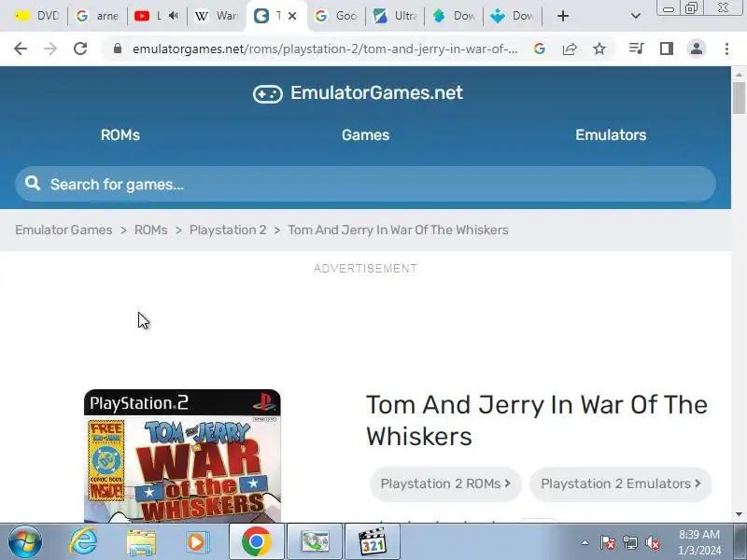The height and width of the screenshot is (560, 747).
Task: Open the Windows Start menu
Action: 24,541
